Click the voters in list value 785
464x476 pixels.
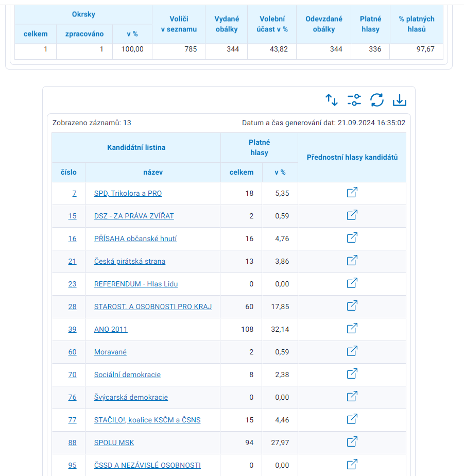coord(191,49)
